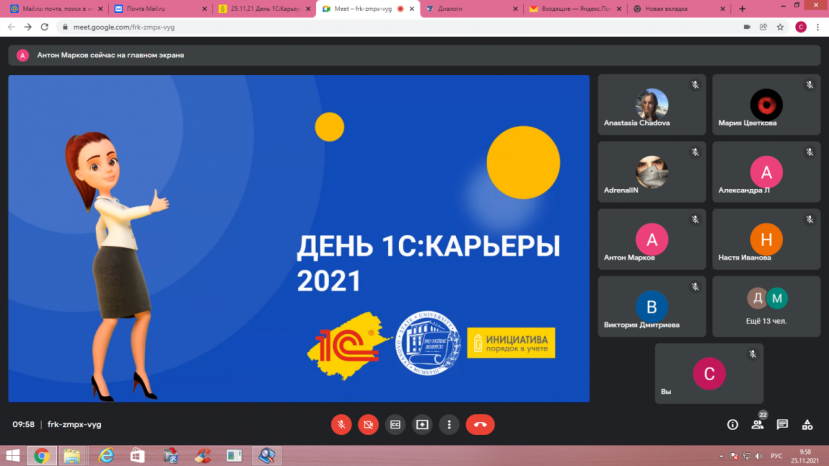Click main-screen notification about Антон Марков
The width and height of the screenshot is (829, 466).
[x=414, y=55]
